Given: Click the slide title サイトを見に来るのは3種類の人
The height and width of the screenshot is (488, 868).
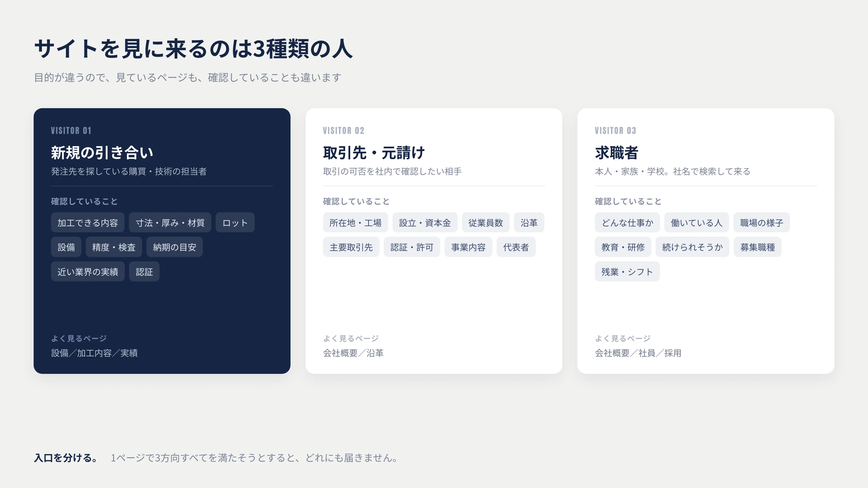Looking at the screenshot, I should click(x=193, y=49).
